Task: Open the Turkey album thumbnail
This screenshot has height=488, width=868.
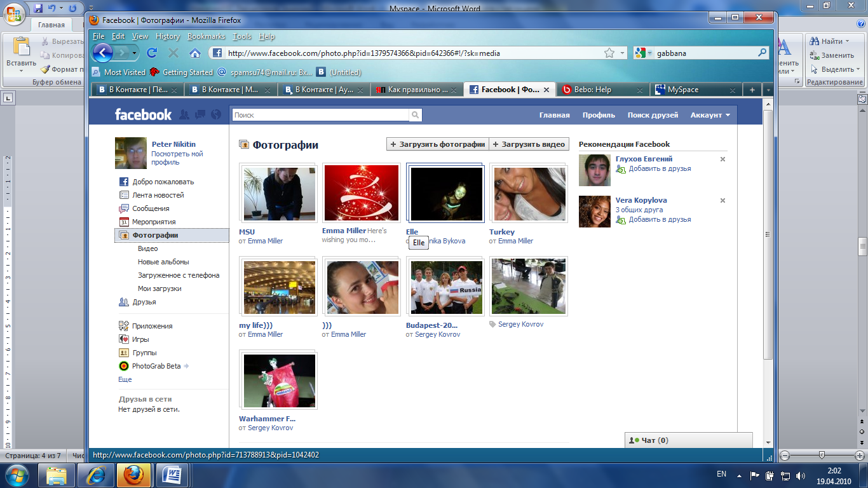Action: 529,193
